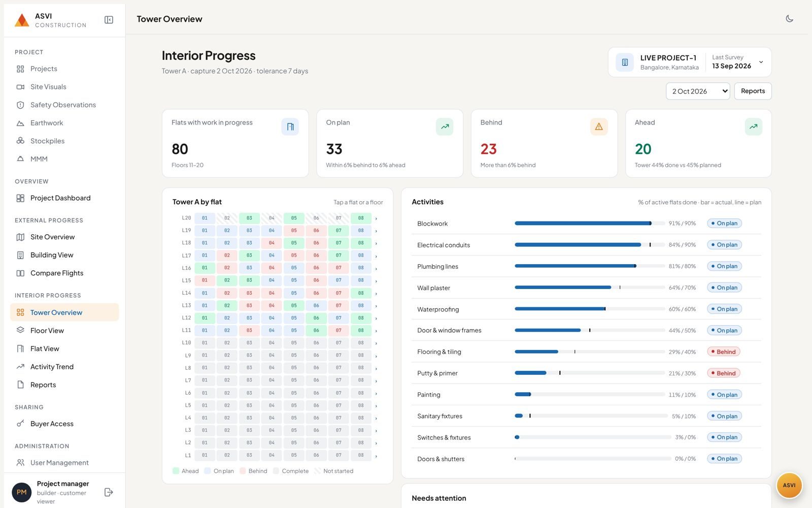
Task: Expand floor L20 row chevron
Action: [x=376, y=218]
